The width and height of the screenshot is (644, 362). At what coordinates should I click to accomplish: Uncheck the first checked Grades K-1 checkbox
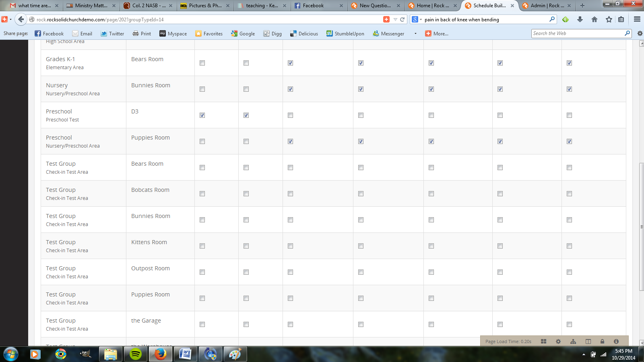tap(290, 63)
